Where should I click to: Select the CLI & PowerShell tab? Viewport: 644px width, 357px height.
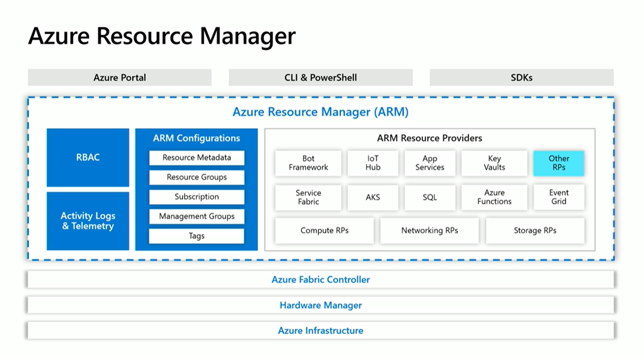(320, 77)
